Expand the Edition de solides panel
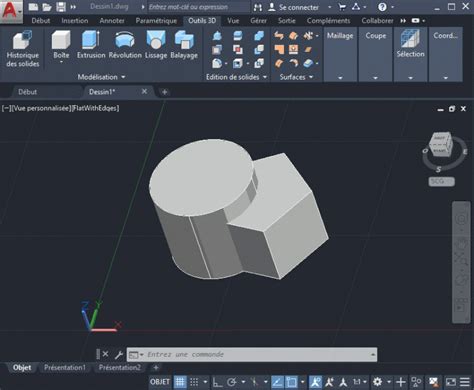The width and height of the screenshot is (474, 390). 236,77
